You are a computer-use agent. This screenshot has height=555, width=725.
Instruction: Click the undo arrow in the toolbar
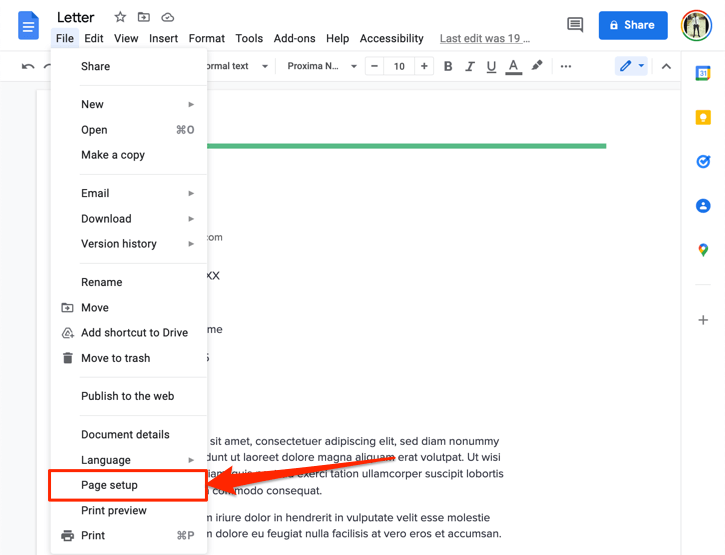pos(28,67)
